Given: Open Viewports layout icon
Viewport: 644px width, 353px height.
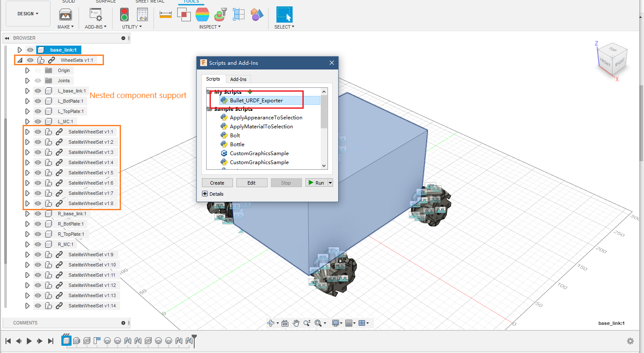Looking at the screenshot, I should (x=362, y=323).
